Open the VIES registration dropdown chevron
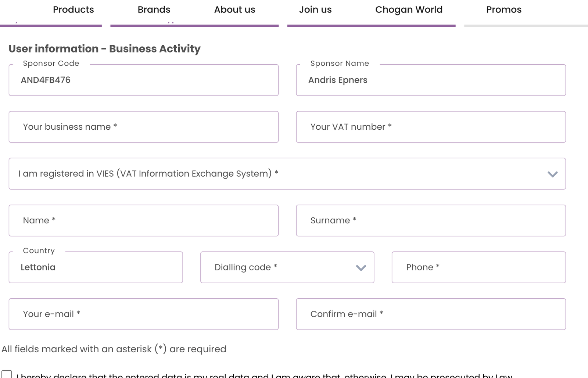 pyautogui.click(x=552, y=174)
